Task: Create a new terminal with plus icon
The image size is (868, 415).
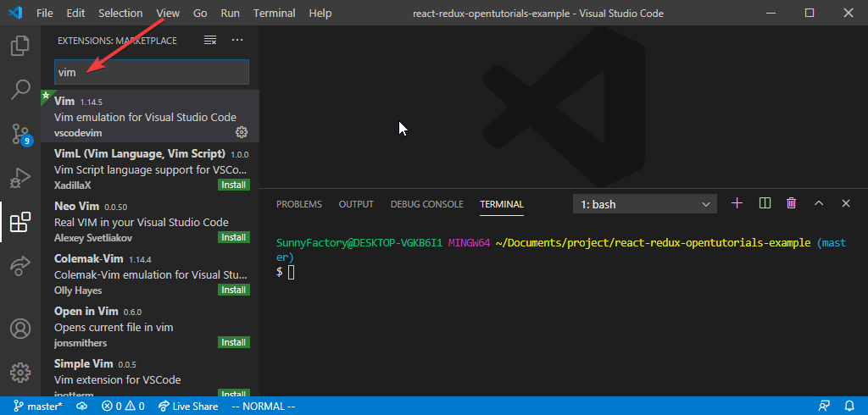Action: (737, 203)
